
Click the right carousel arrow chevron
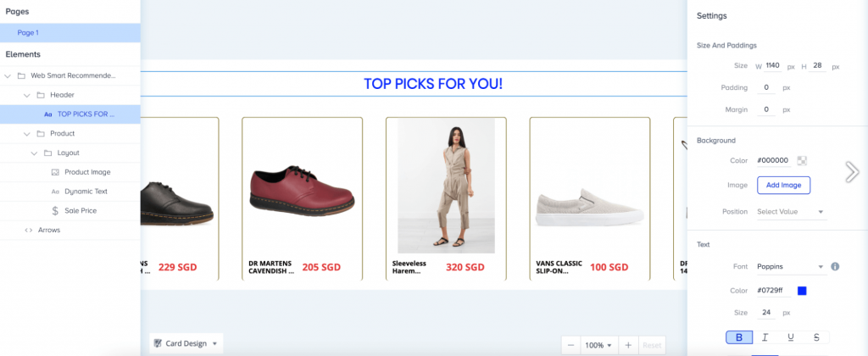(851, 171)
